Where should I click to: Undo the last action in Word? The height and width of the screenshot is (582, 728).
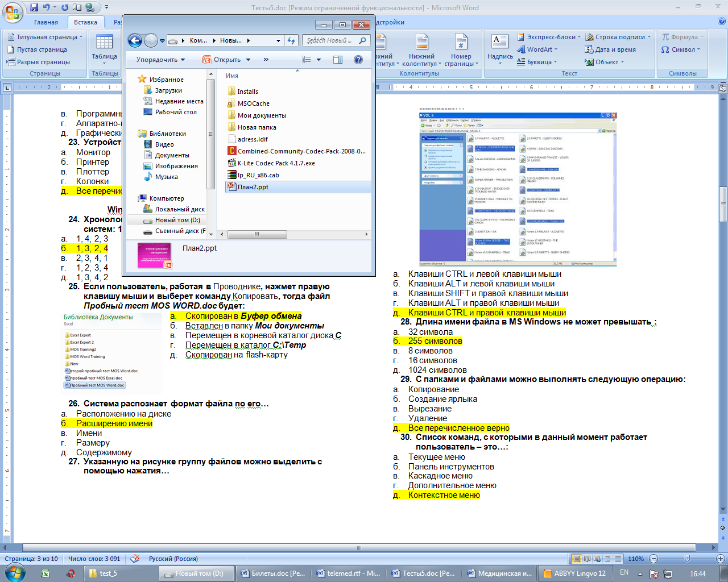[47, 7]
